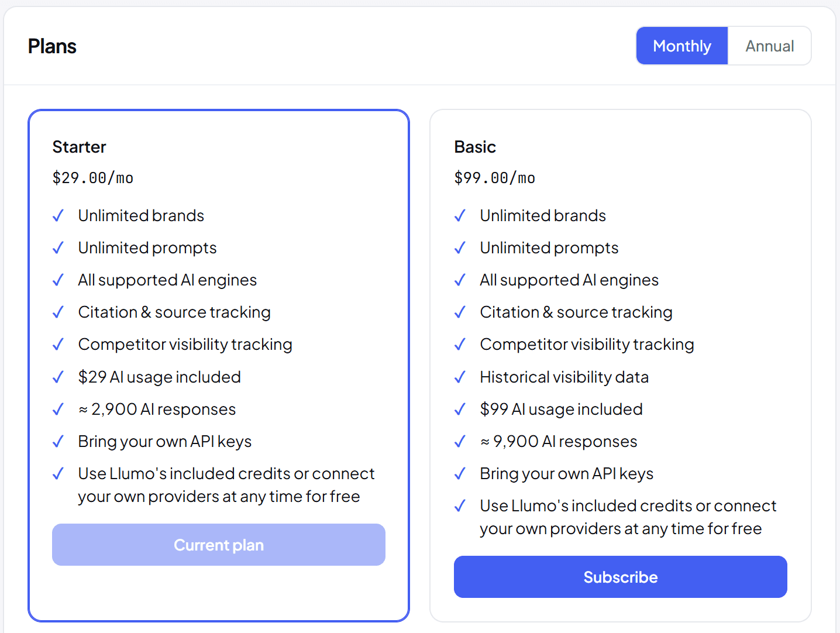Click checkmark beside ≈ 9,900 AI responses

tap(460, 442)
